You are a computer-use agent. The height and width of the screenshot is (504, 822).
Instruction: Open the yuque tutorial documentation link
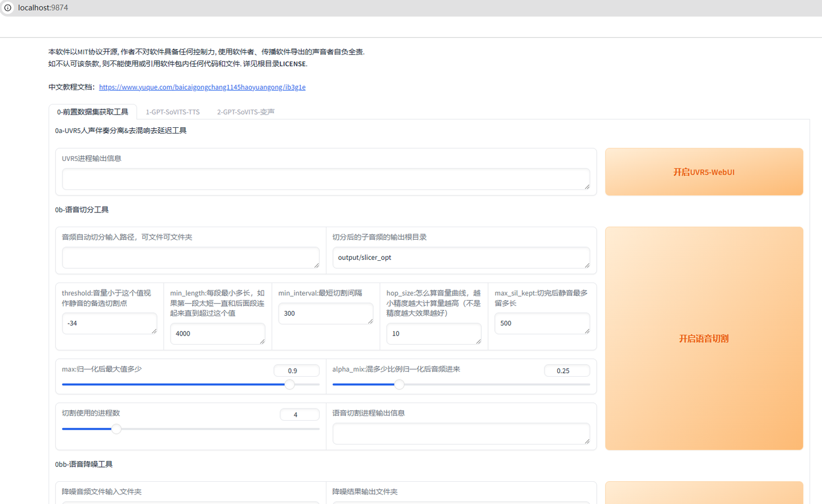click(202, 87)
